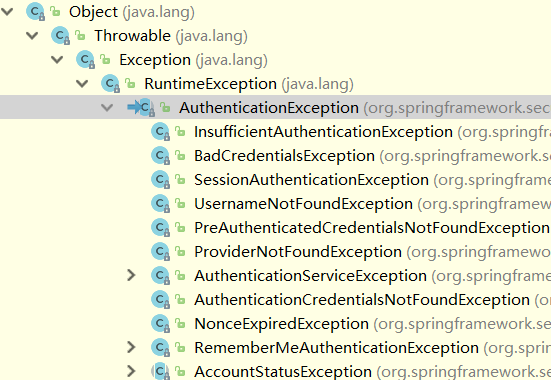This screenshot has width=551, height=380.
Task: Collapse the Exception (java.lang) chevron
Action: [57, 59]
